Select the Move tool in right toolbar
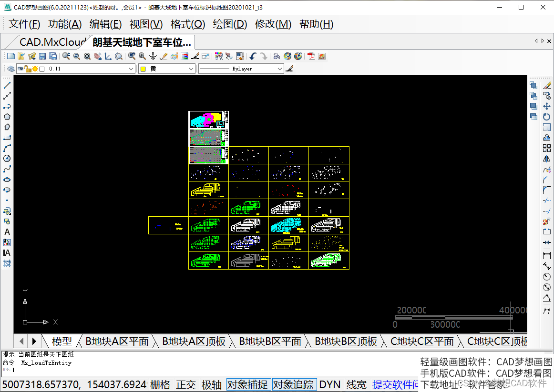 click(x=547, y=106)
